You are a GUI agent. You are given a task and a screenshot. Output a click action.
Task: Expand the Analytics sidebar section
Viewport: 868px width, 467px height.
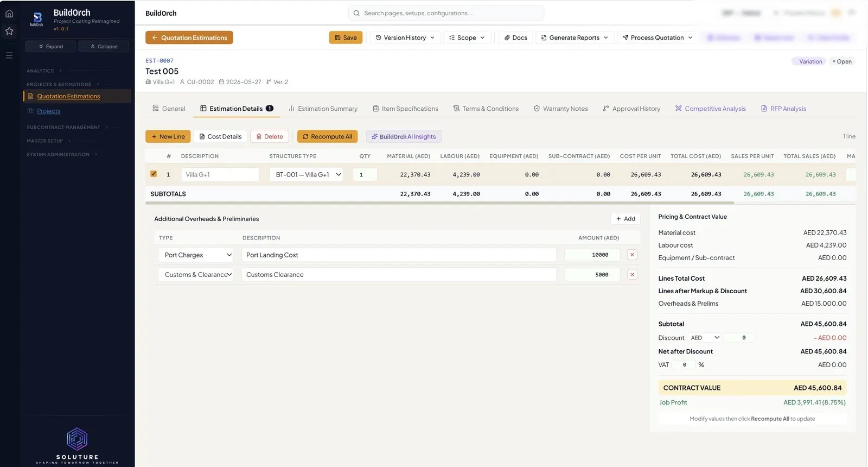coord(44,71)
